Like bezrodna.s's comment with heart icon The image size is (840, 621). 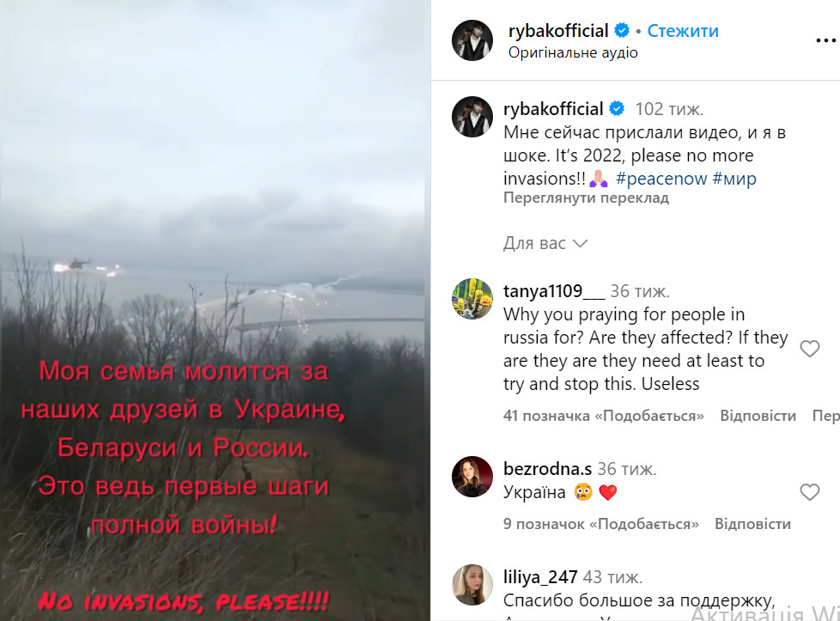pos(809,492)
